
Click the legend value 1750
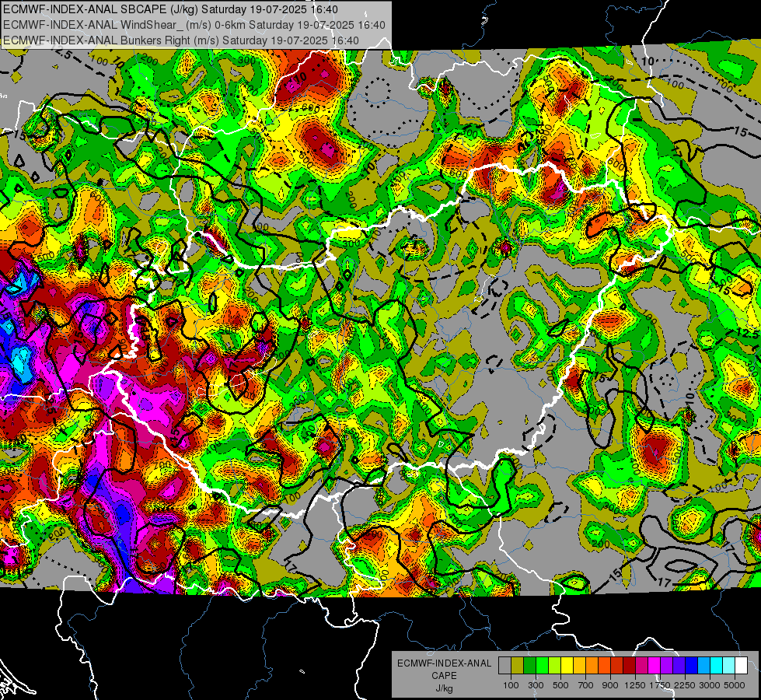(660, 685)
